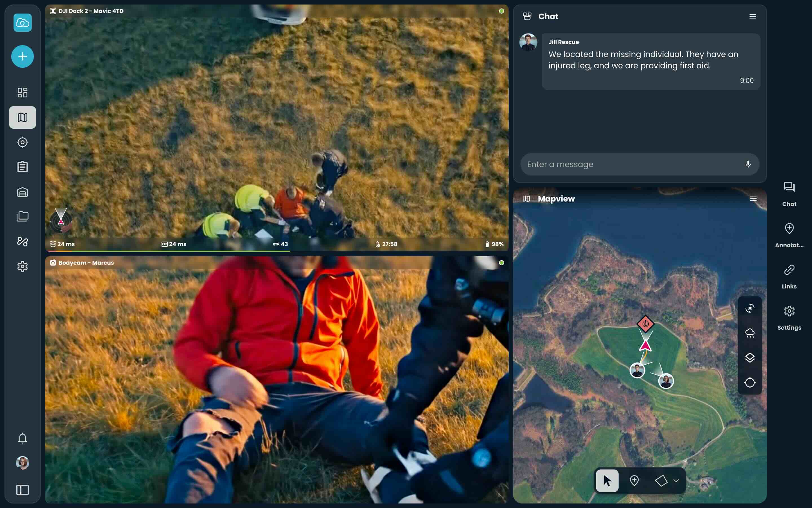Open the clipboard tasks icon in sidebar
Image resolution: width=812 pixels, height=508 pixels.
pos(23,167)
